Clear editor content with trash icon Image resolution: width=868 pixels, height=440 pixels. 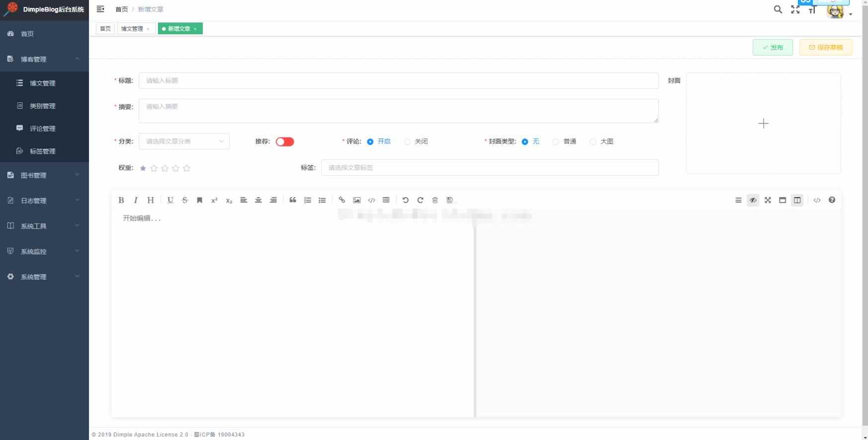[x=435, y=200]
